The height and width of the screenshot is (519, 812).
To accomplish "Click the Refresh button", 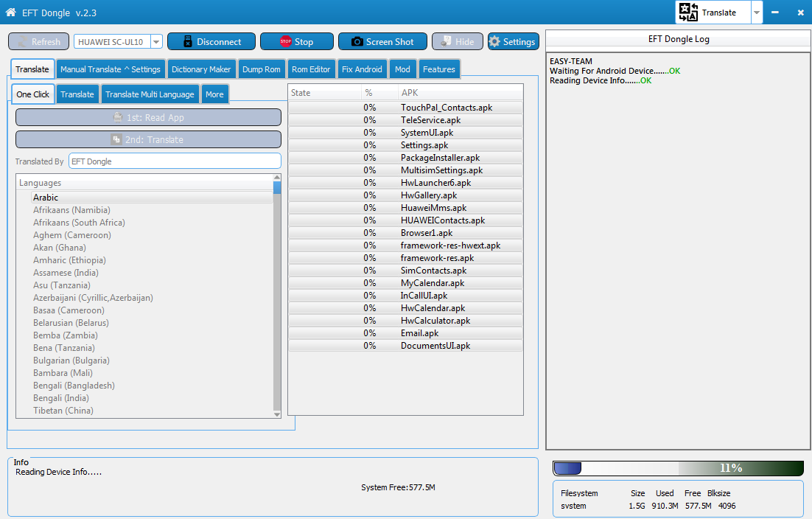I will point(39,41).
